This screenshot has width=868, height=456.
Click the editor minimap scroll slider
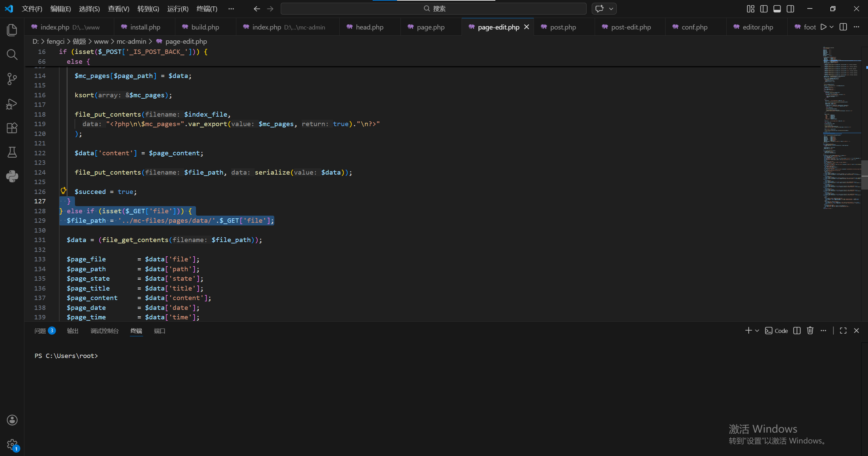[864, 175]
